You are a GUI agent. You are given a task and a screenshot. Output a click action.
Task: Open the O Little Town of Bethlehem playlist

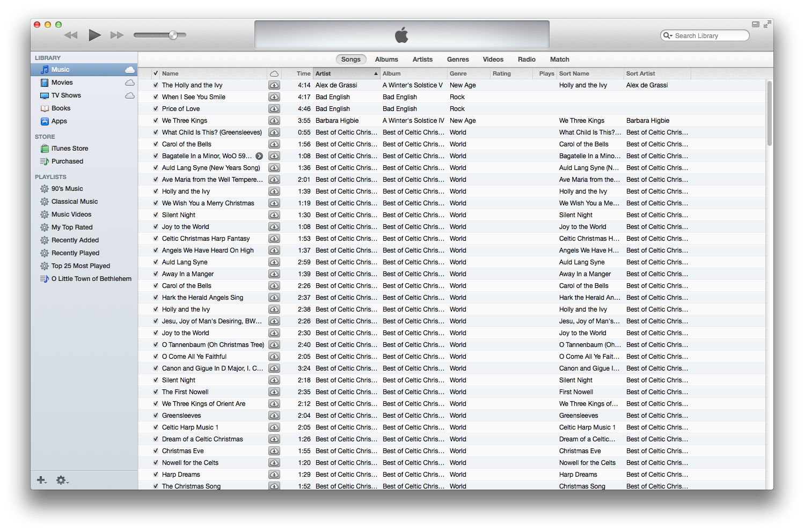point(91,279)
